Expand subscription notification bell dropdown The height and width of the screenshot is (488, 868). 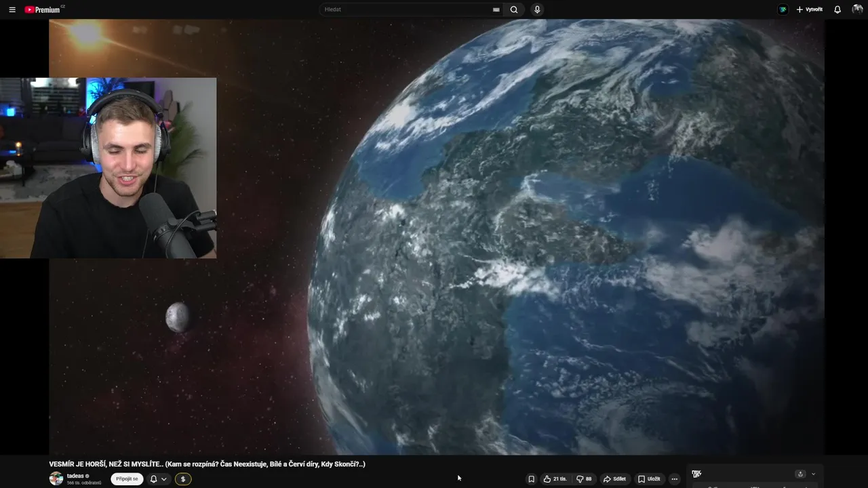[159, 479]
